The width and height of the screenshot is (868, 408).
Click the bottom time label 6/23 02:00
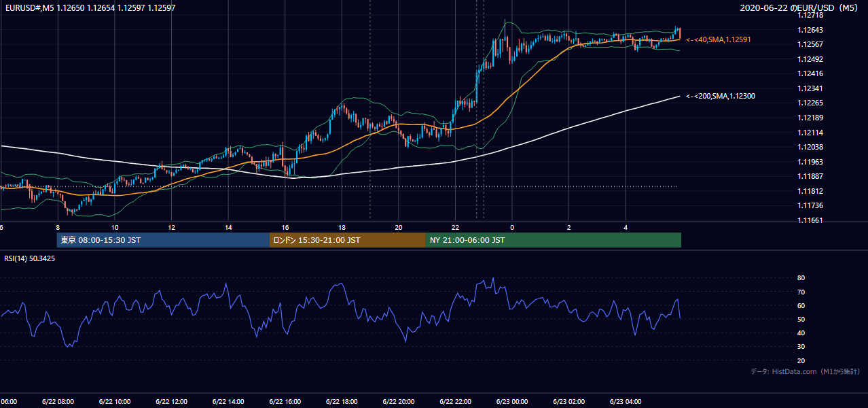tap(568, 402)
